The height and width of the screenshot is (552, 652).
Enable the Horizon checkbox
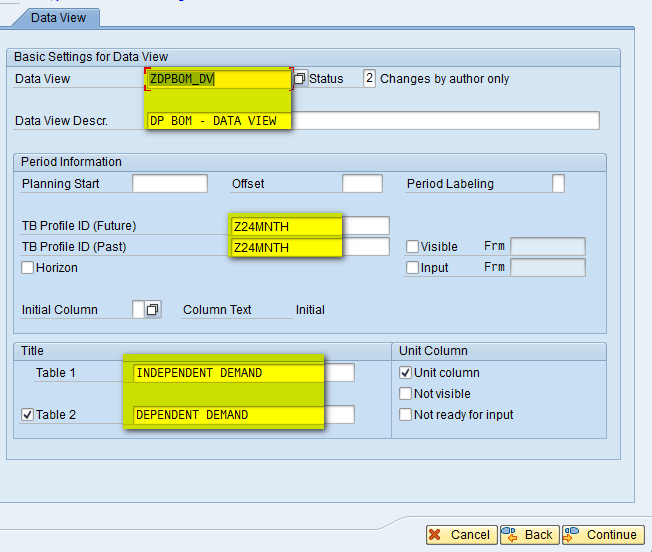27,267
